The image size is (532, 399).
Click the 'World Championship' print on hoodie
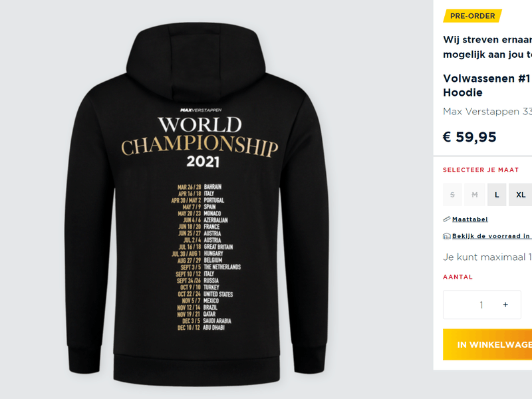[x=199, y=135]
